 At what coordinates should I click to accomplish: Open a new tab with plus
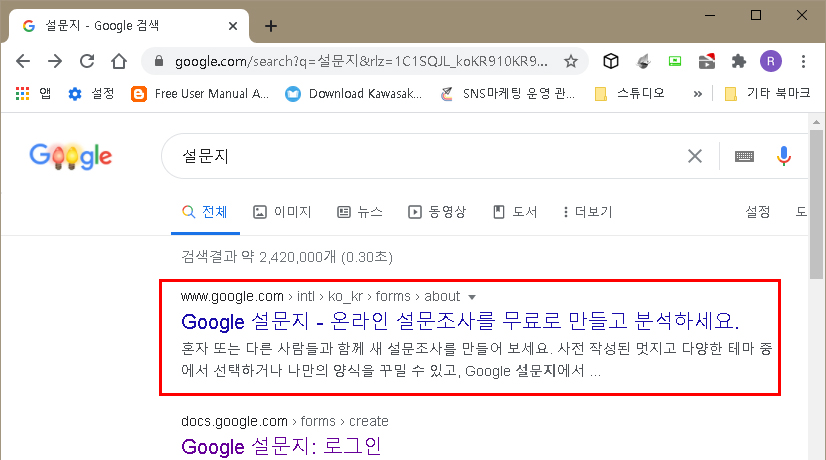point(271,26)
